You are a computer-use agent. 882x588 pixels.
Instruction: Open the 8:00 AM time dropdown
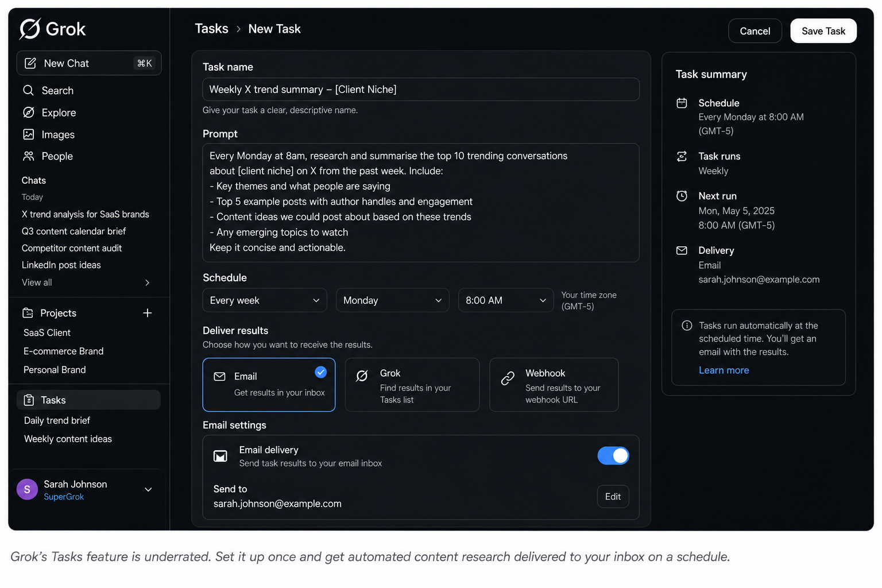pos(506,300)
